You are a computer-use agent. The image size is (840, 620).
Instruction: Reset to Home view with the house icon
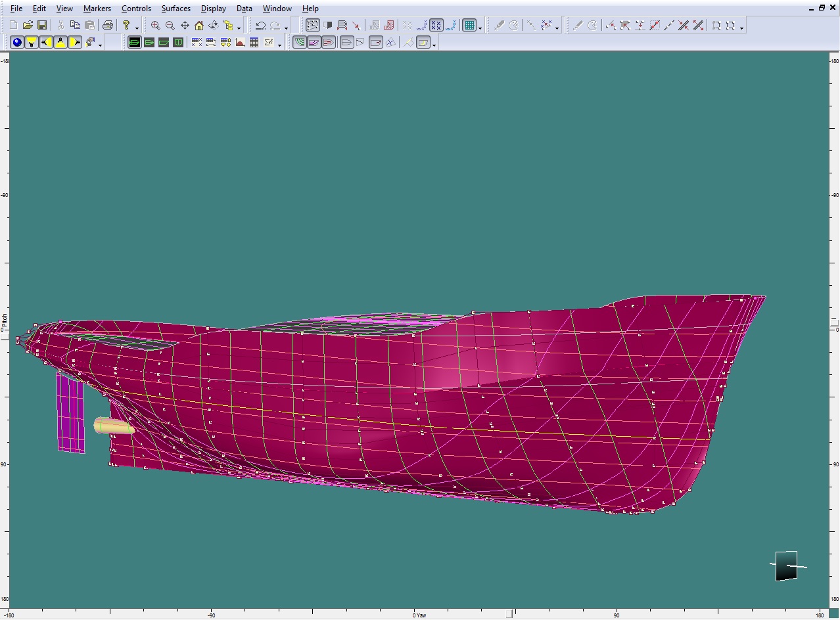tap(199, 26)
